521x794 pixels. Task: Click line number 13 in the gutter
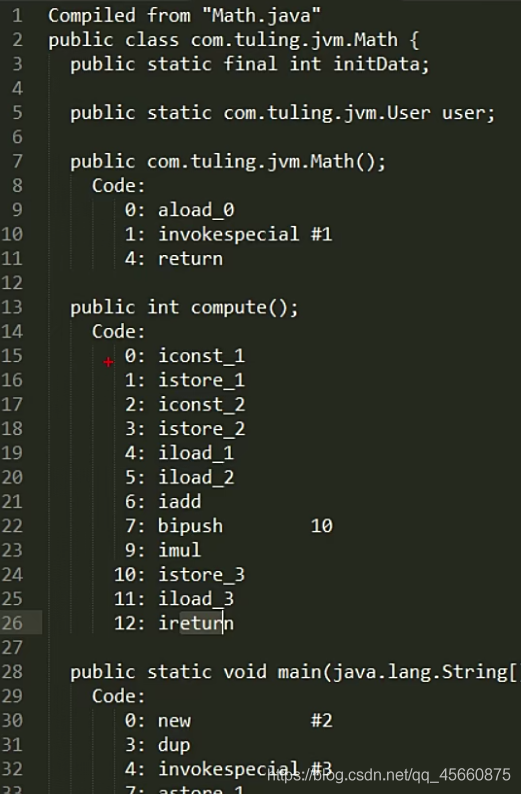point(12,307)
